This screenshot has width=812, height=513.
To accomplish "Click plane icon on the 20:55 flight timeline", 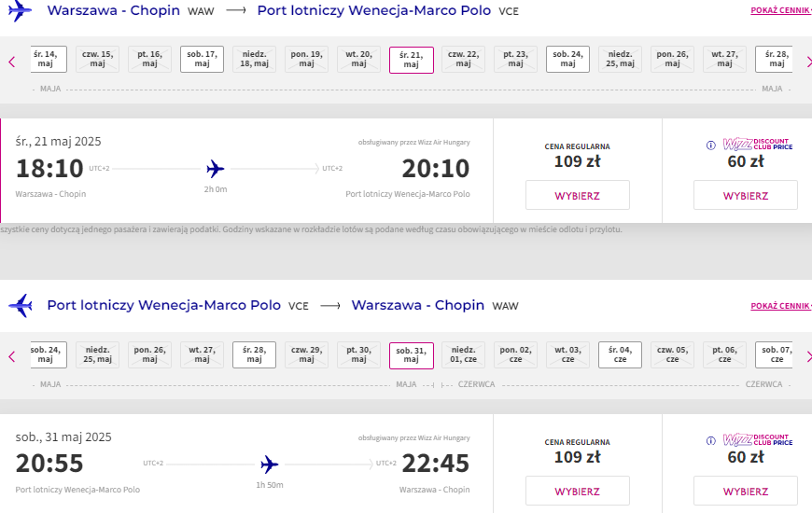I will pyautogui.click(x=270, y=464).
